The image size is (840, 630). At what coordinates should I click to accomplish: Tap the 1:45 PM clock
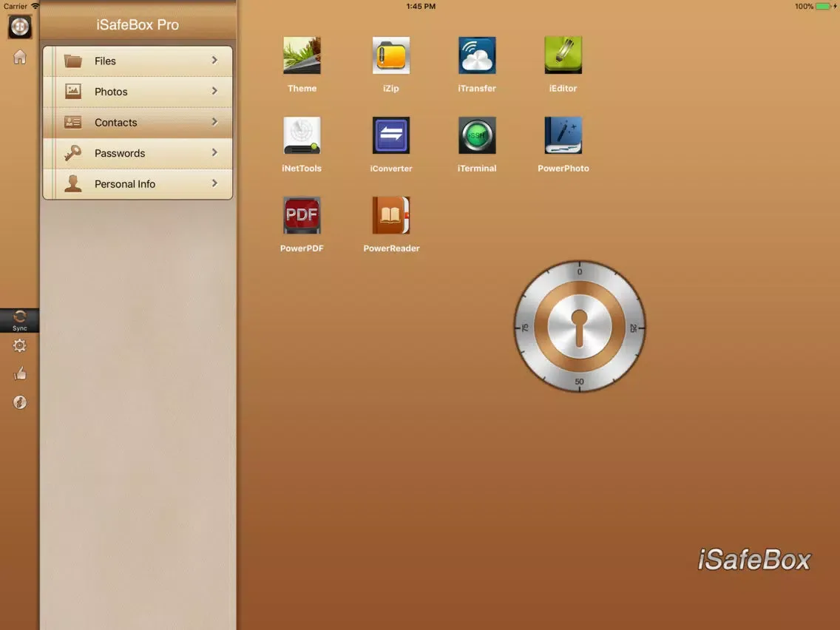[421, 7]
